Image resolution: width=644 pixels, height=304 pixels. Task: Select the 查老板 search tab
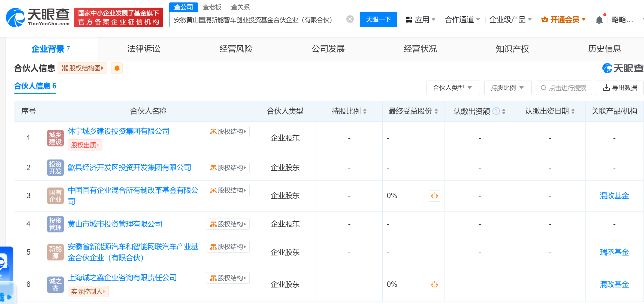(212, 7)
